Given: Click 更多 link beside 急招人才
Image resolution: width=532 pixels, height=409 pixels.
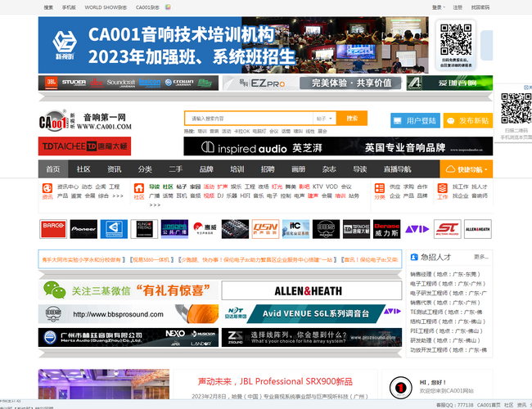Looking at the screenshot, I should tap(481, 256).
